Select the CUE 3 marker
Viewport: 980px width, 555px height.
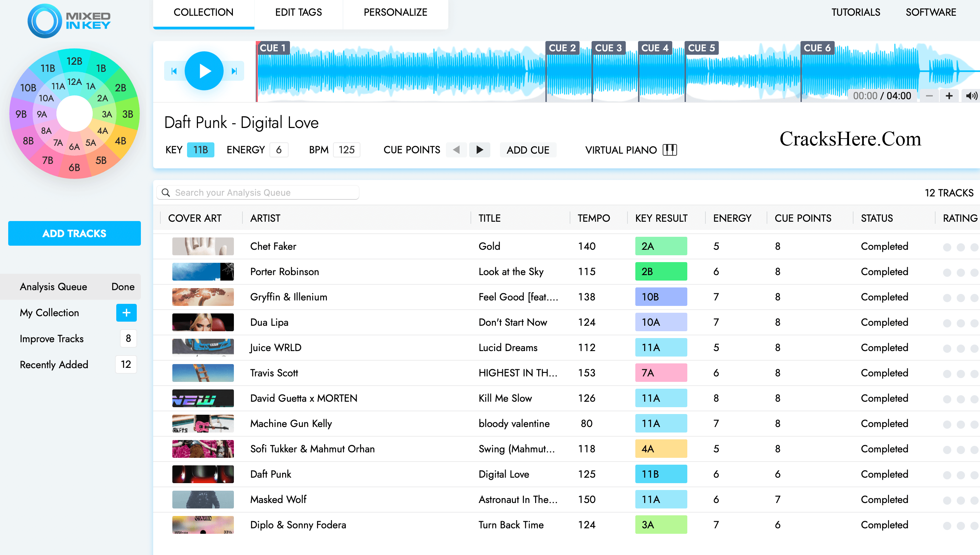click(x=608, y=48)
